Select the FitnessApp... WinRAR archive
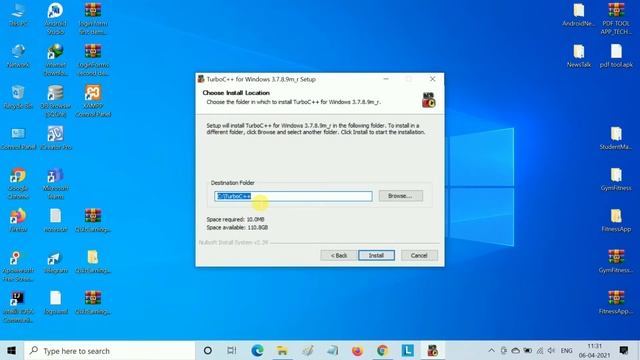Image resolution: width=640 pixels, height=360 pixels. point(616,303)
